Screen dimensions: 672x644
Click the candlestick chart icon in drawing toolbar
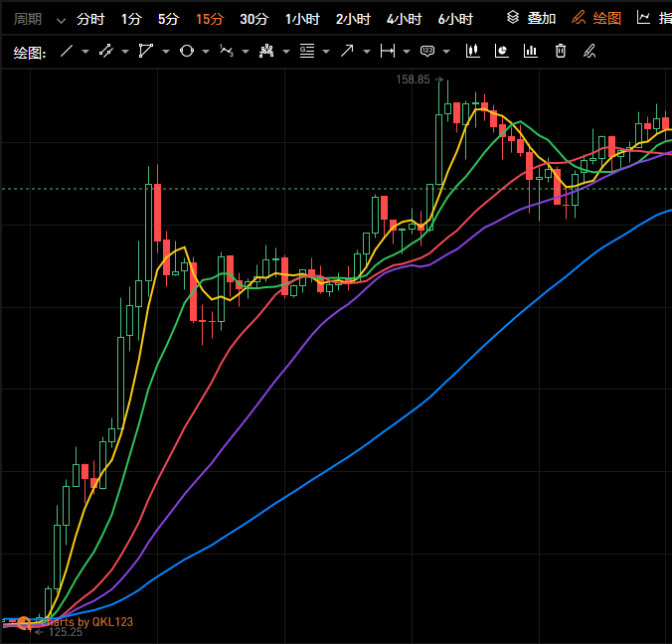pyautogui.click(x=472, y=52)
